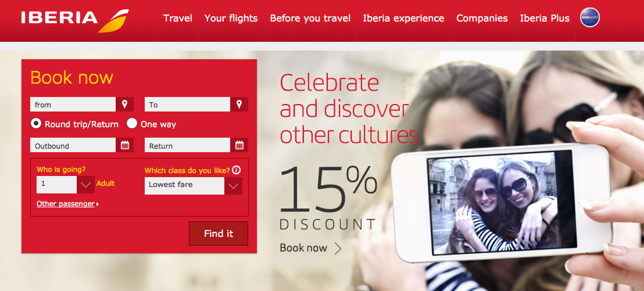Select the One way radio button
Screen dimensions: 644x291
[x=132, y=123]
